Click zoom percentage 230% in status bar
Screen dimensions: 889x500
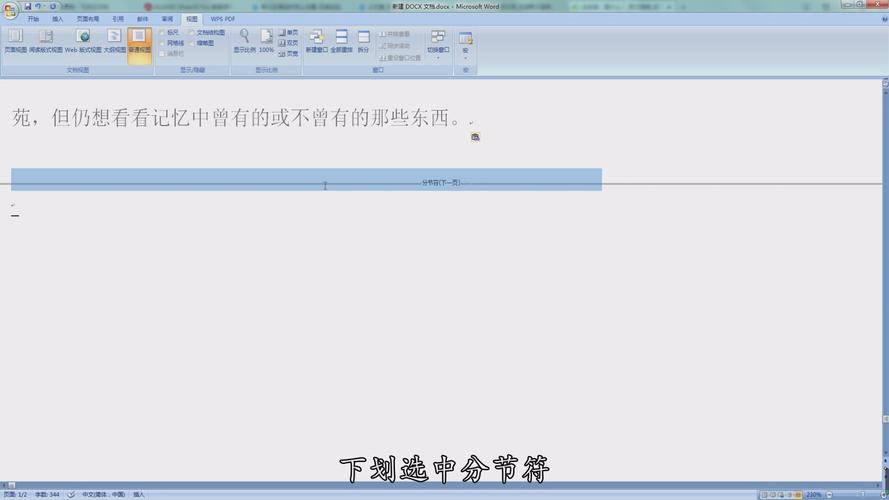[x=814, y=495]
